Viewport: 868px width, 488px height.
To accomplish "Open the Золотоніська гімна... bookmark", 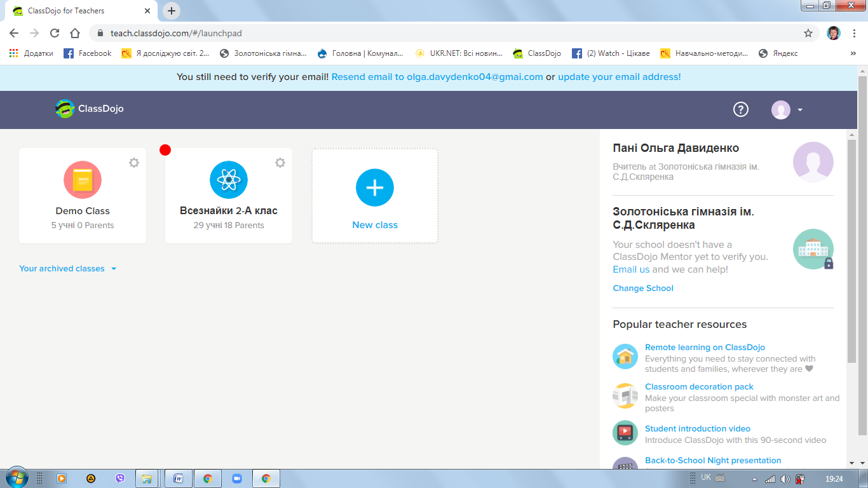I will click(263, 53).
